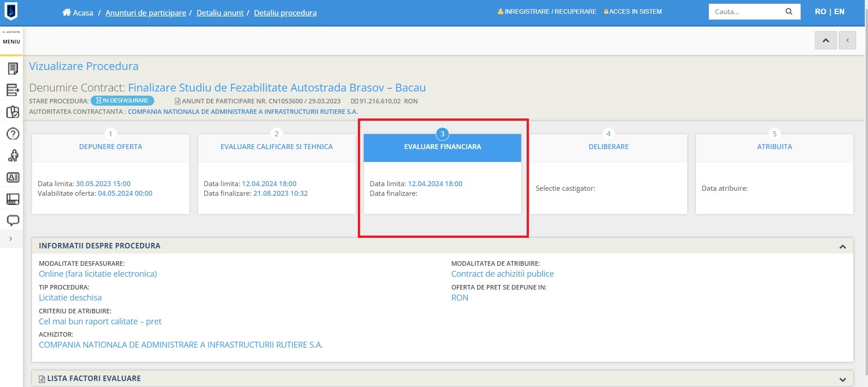Click 'Cel mai bun raport calitate – pret' value
Image resolution: width=868 pixels, height=387 pixels.
100,321
